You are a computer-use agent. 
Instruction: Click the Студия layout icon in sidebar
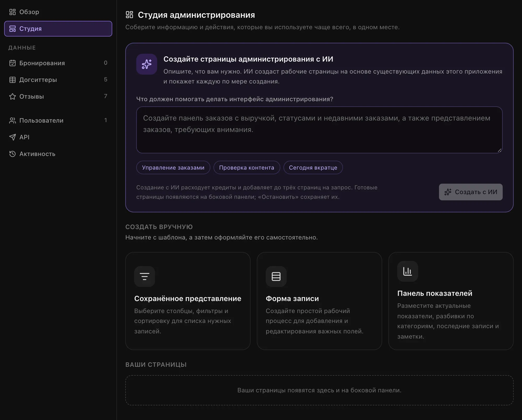[13, 29]
